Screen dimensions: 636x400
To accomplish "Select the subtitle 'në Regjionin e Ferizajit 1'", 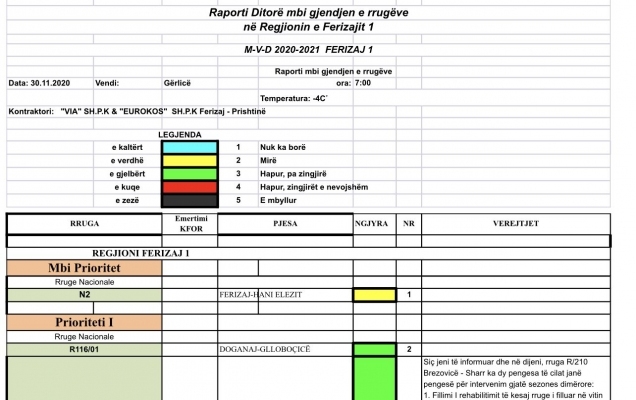I will [x=309, y=27].
